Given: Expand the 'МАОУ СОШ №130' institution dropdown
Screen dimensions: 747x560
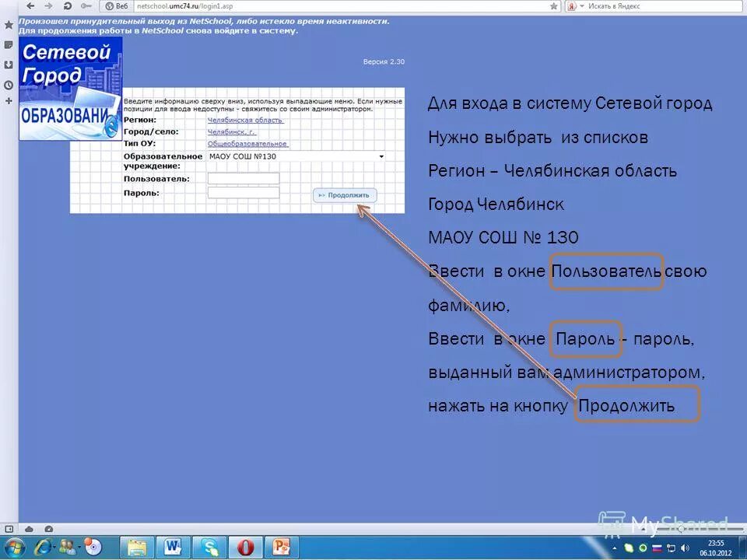Looking at the screenshot, I should point(296,156).
